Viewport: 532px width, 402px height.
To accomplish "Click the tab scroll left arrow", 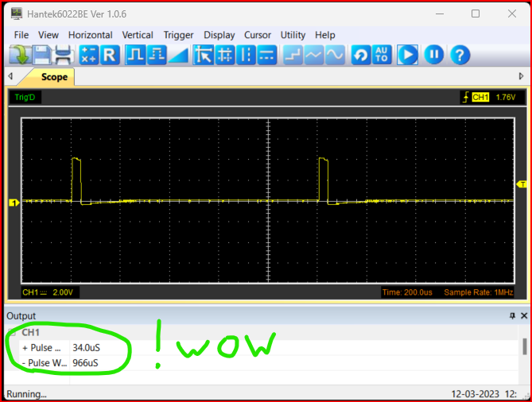I will coord(10,76).
